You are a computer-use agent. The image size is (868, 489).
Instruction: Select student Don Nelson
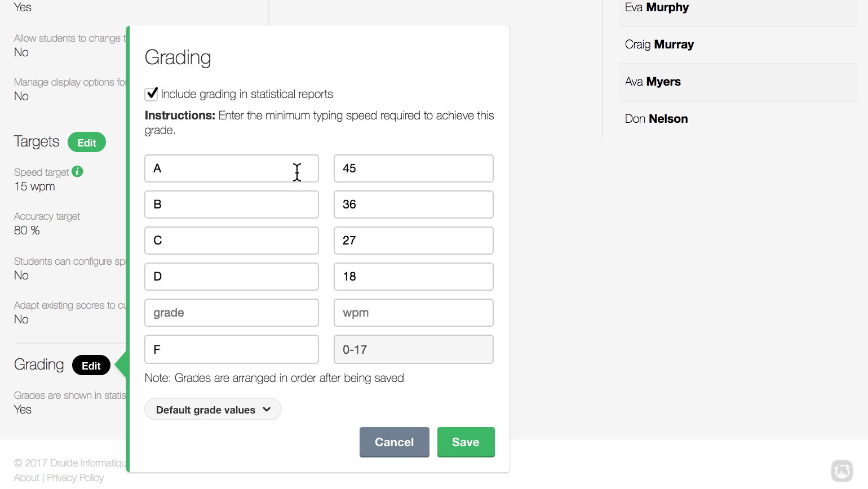click(x=656, y=118)
